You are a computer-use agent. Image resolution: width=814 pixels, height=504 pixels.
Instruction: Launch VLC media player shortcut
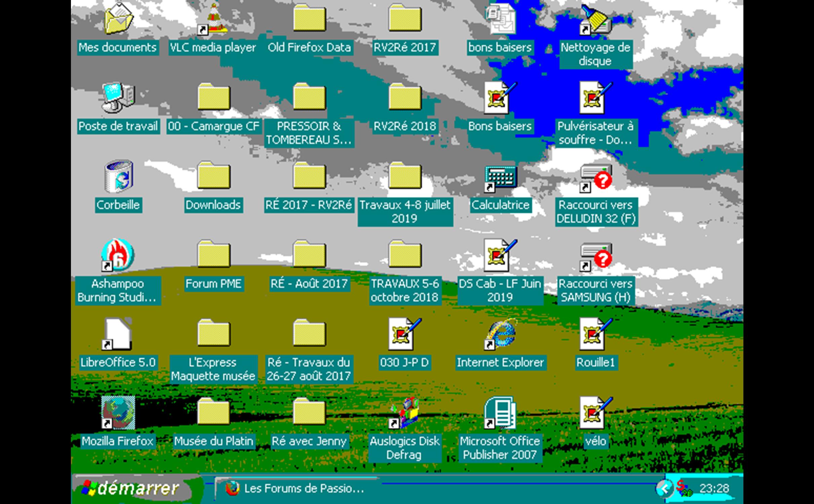point(213,19)
